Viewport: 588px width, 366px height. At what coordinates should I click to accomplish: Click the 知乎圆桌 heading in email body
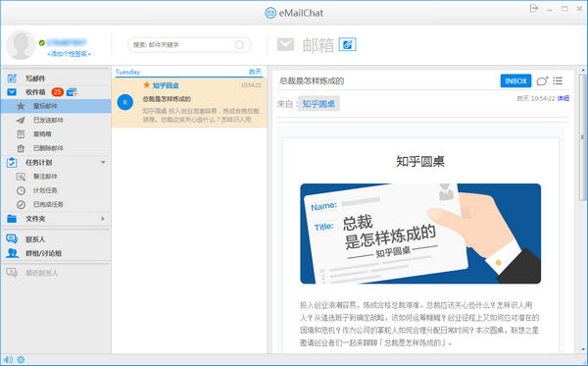point(420,162)
